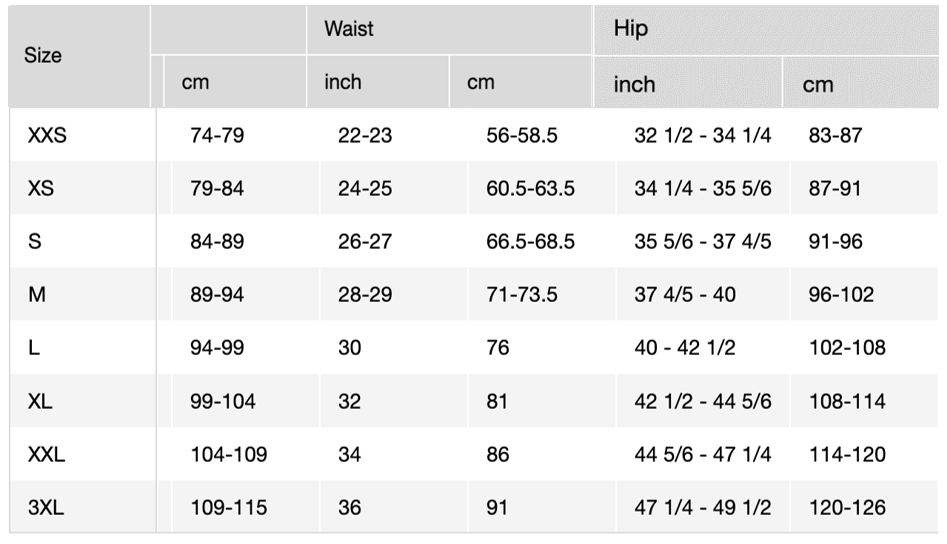This screenshot has height=544, width=947.
Task: Select the 40 - 42 1/2 hip cell
Action: pos(684,348)
